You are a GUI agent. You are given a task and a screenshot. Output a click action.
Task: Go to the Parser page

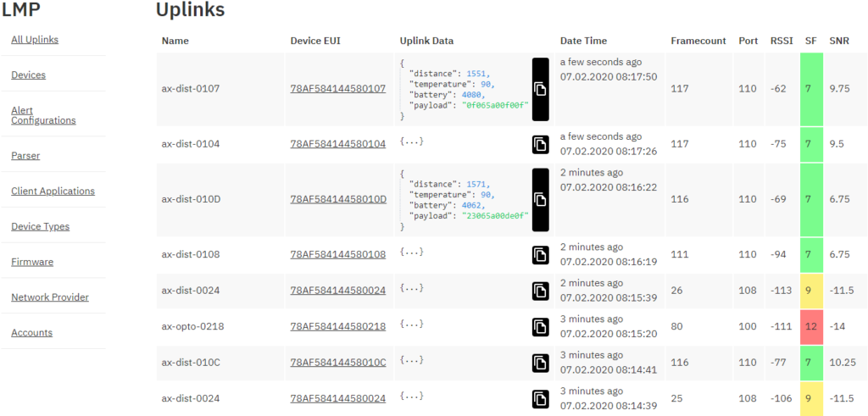click(25, 156)
